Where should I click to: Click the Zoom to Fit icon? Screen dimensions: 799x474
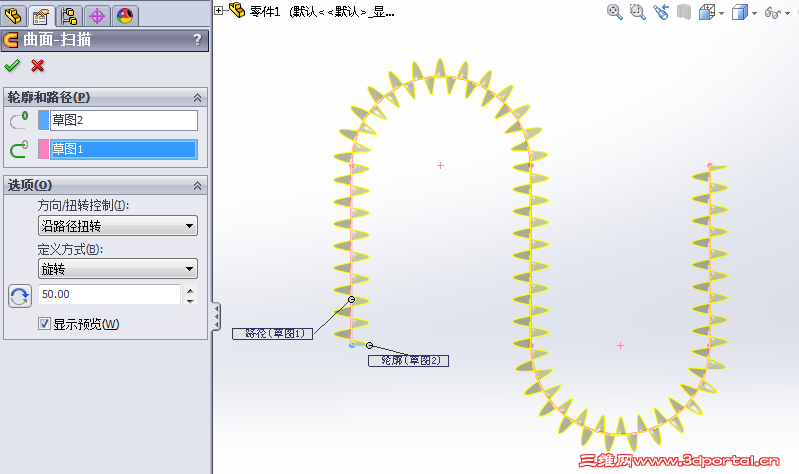[x=615, y=12]
